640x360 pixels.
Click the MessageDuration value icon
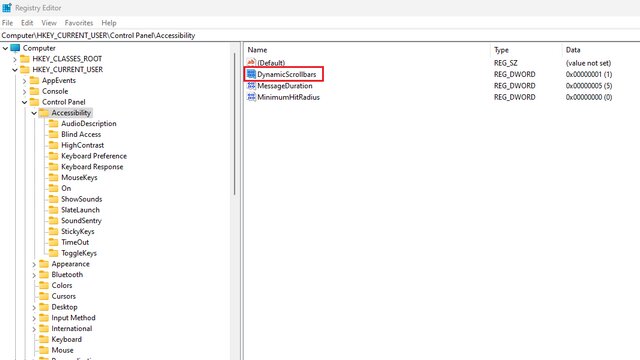point(251,86)
